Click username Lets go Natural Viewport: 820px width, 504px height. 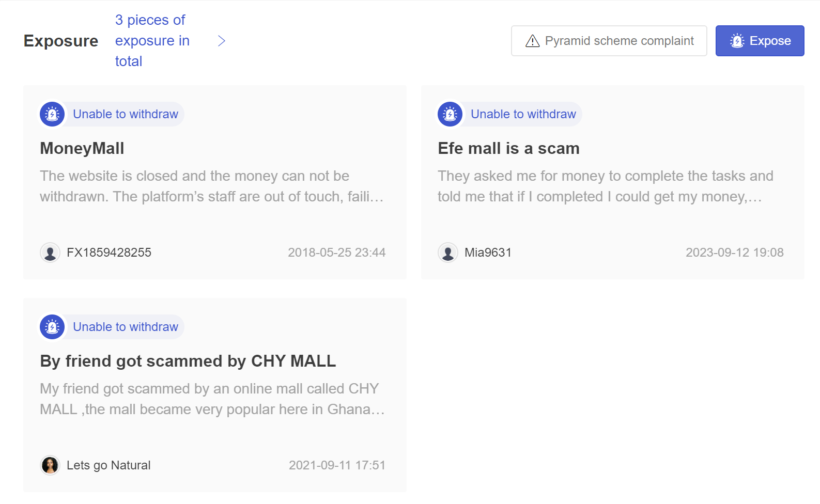[x=109, y=465]
